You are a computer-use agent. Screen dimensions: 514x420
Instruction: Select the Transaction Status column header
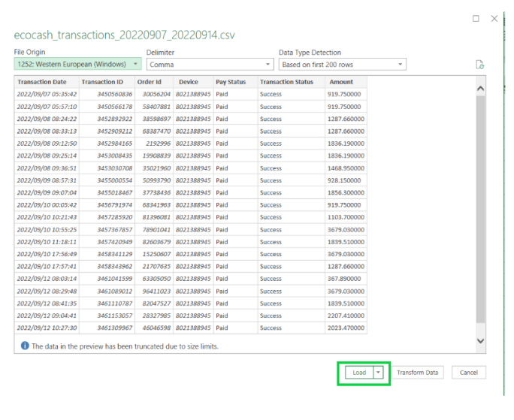click(291, 82)
